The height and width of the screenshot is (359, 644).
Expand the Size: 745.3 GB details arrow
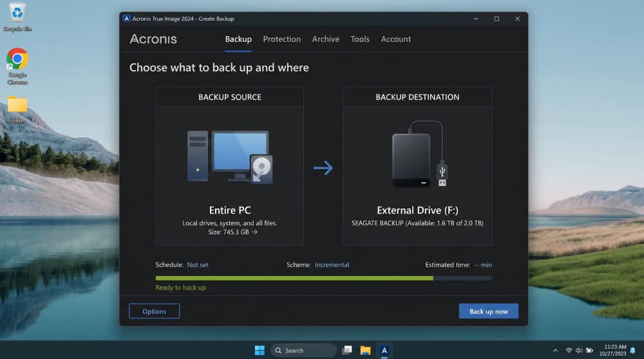(254, 232)
